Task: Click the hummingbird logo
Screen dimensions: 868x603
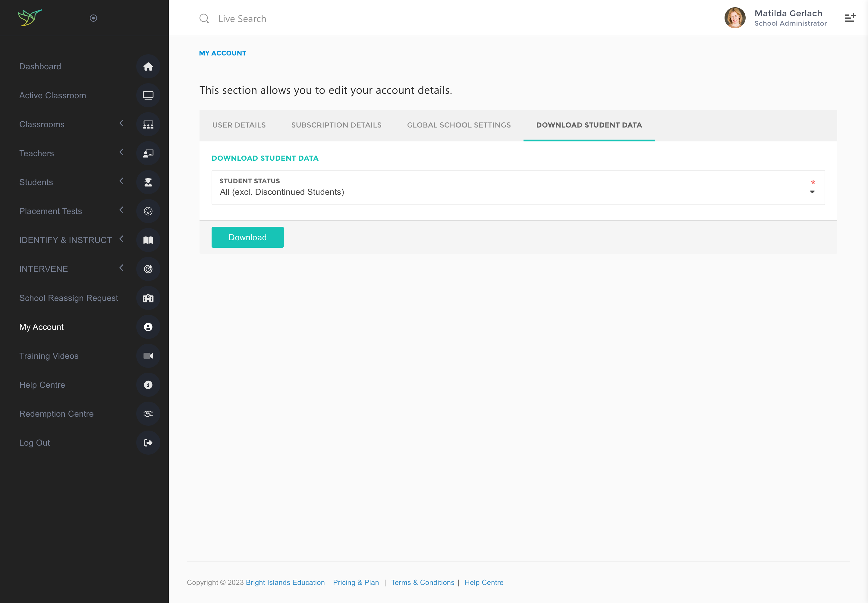Action: (30, 18)
